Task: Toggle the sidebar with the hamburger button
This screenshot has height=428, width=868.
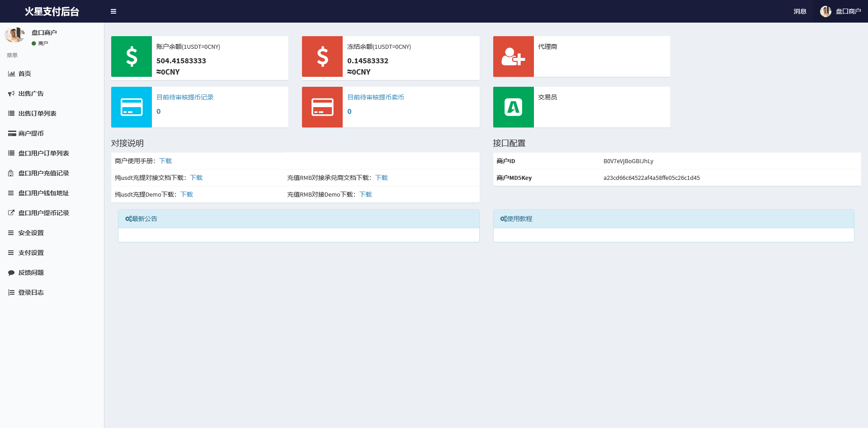Action: point(113,11)
